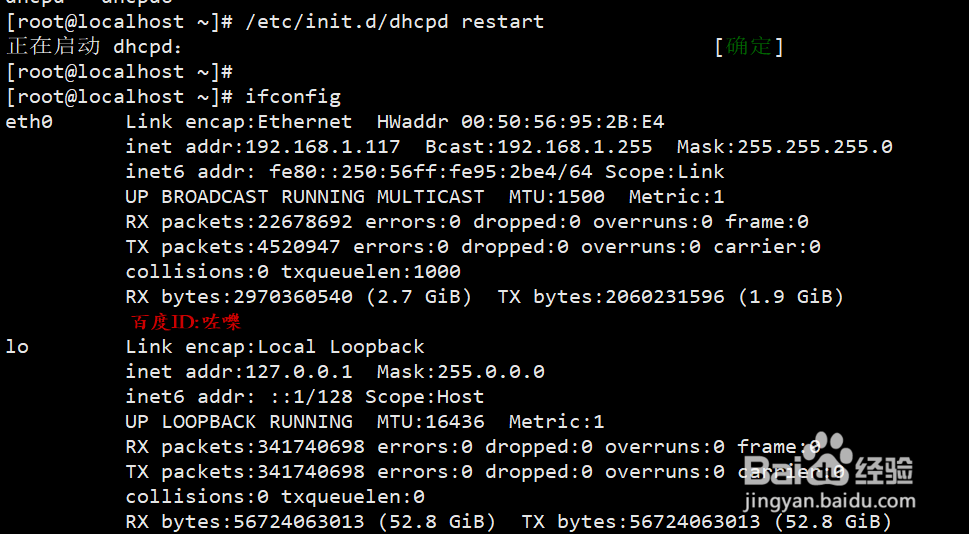The height and width of the screenshot is (534, 969).
Task: Click the lo loopback interface name
Action: coord(17,347)
